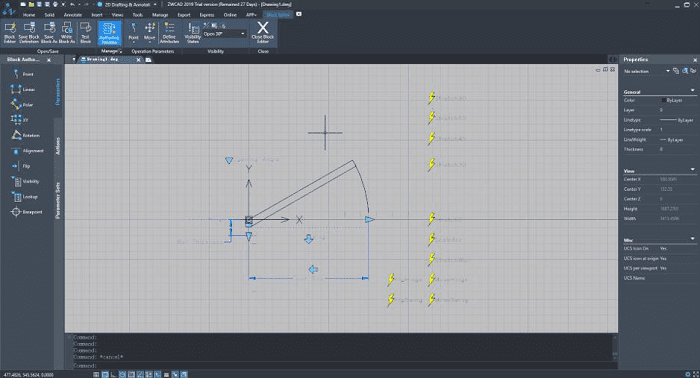Select Alignment parameter in authoring palette
Image resolution: width=700 pixels, height=378 pixels.
pos(28,151)
